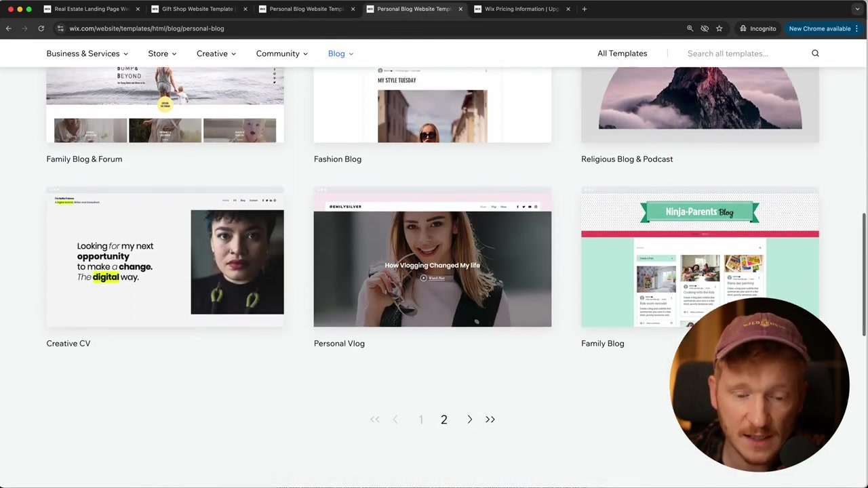Image resolution: width=868 pixels, height=488 pixels.
Task: Expand the Creative menu
Action: point(216,54)
